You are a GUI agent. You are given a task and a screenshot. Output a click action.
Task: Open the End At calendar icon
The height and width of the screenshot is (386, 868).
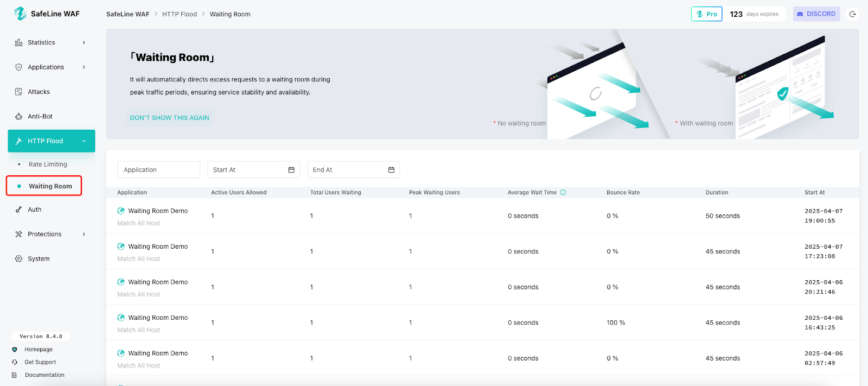click(391, 170)
